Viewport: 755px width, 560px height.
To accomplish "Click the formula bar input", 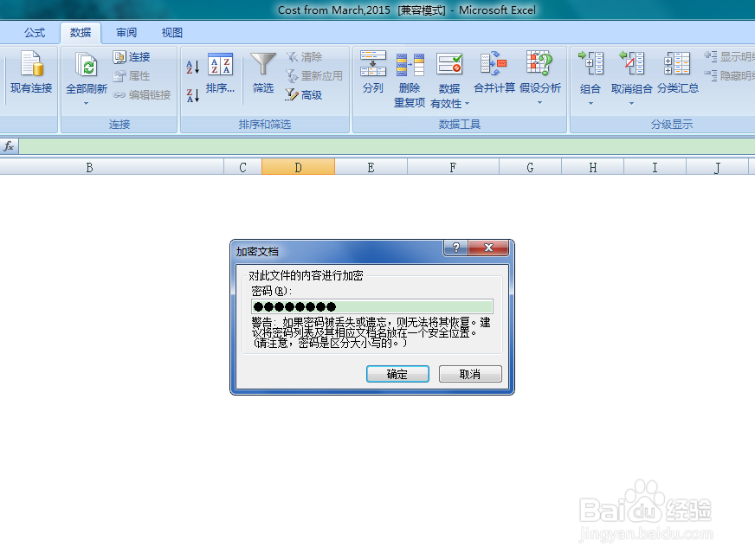I will (387, 146).
